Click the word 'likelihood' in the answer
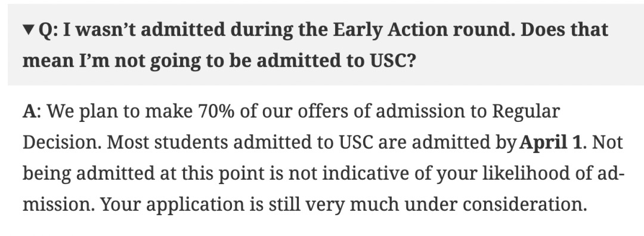This screenshot has width=644, height=236. [x=525, y=173]
